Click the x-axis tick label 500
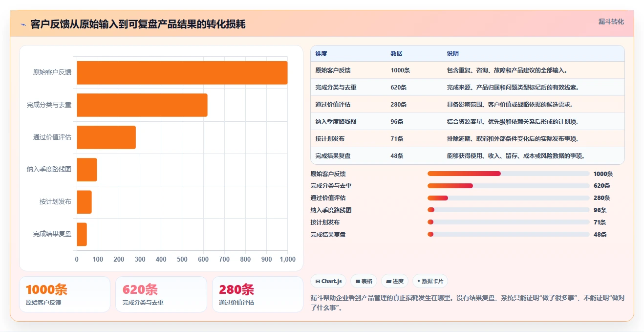This screenshot has width=644, height=332. click(x=182, y=259)
